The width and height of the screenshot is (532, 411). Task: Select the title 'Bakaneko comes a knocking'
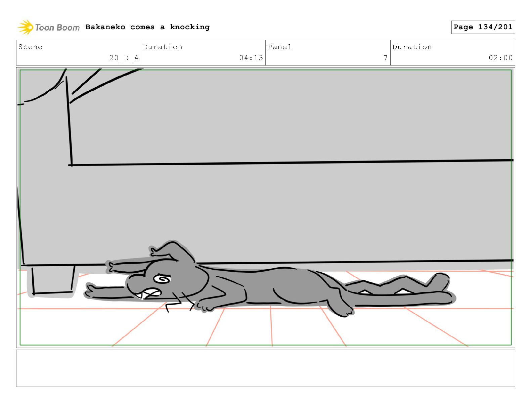[147, 27]
